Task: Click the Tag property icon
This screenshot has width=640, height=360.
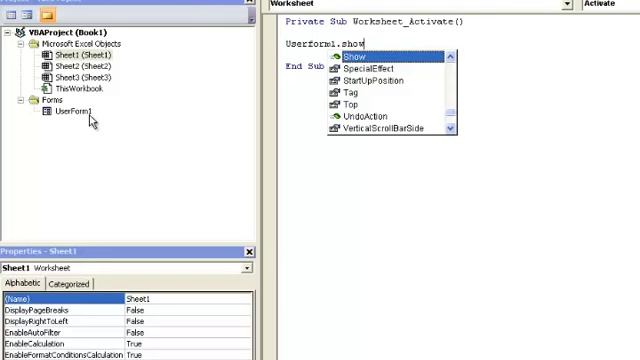Action: pyautogui.click(x=335, y=92)
